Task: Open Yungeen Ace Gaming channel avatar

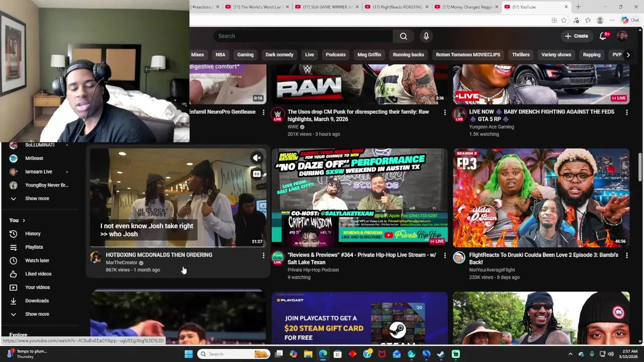Action: tap(459, 115)
